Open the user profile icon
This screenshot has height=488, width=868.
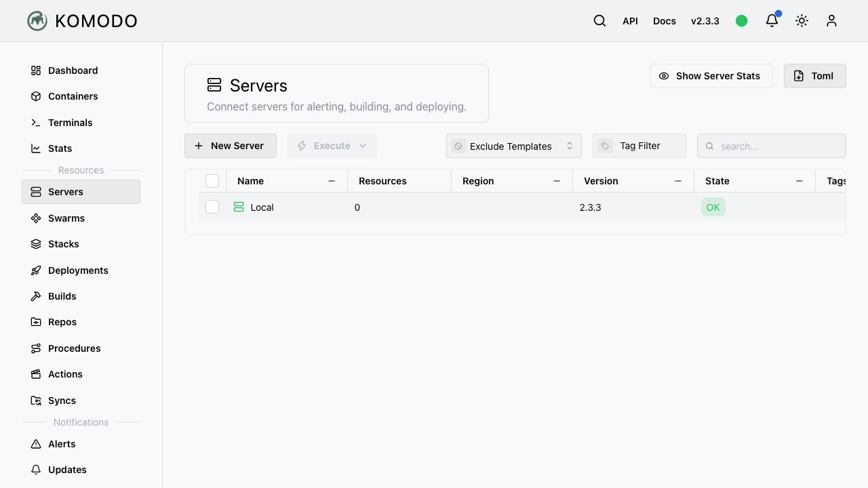(831, 21)
